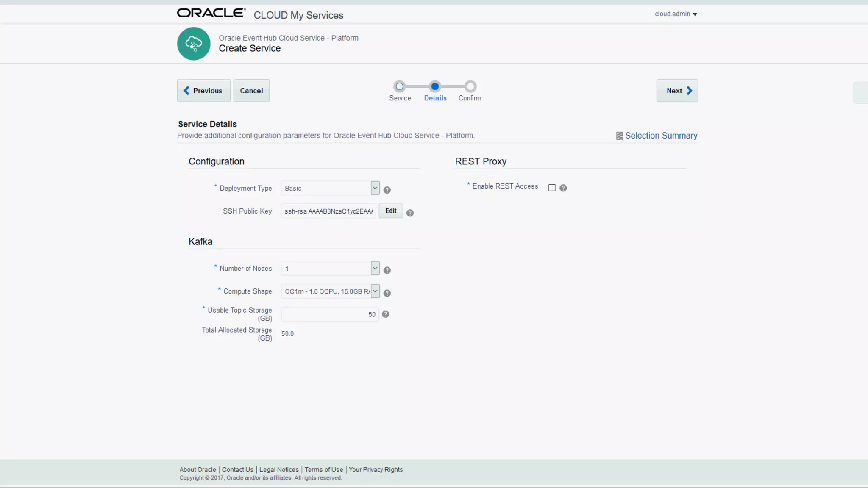Click help icon next to Enable REST Access
Viewport: 868px width, 488px height.
(x=563, y=188)
